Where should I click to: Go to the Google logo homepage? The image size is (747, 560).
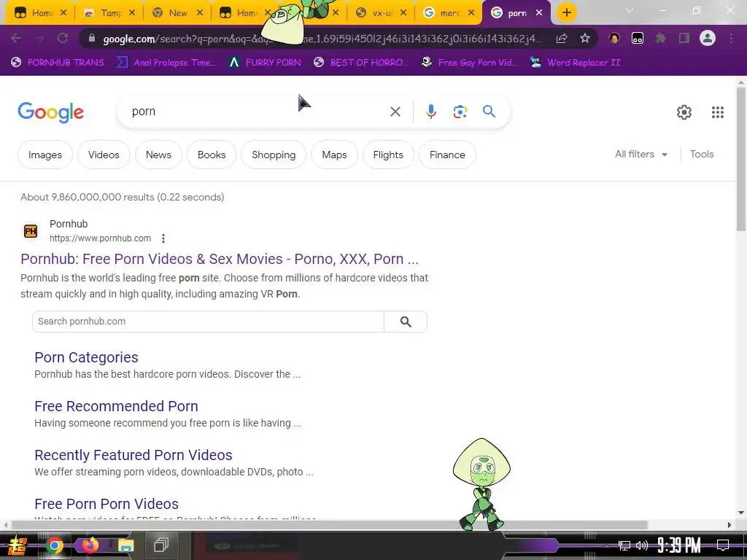[50, 112]
